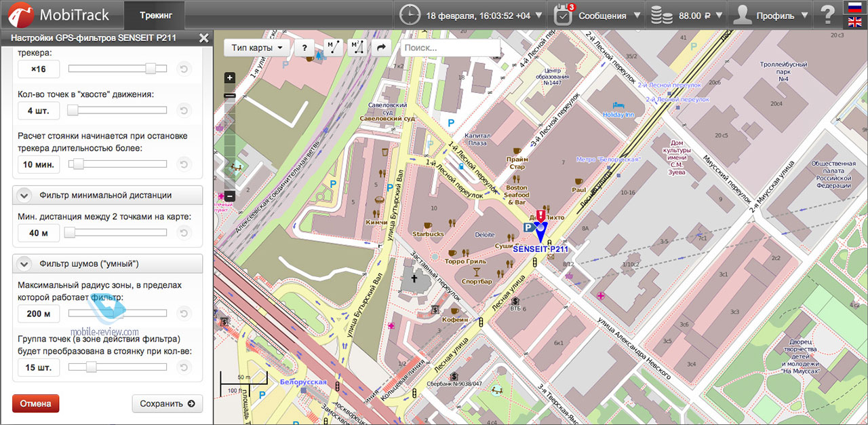
Task: Click the 200 м zone radius field
Action: (x=39, y=314)
